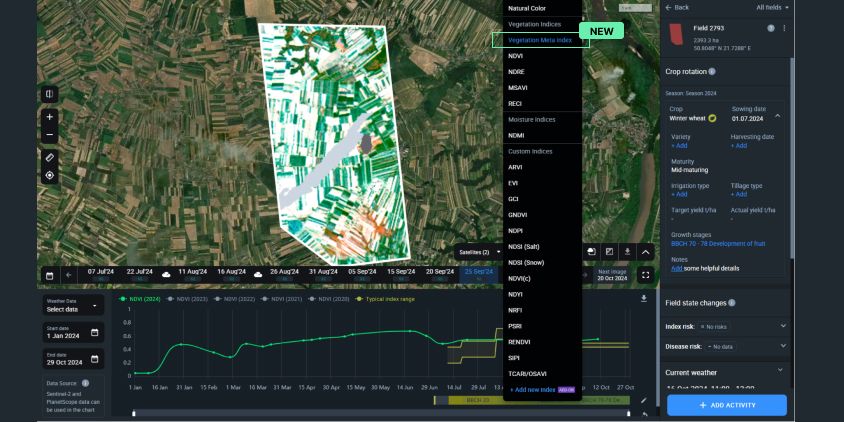Expand the Index risk row

[783, 326]
